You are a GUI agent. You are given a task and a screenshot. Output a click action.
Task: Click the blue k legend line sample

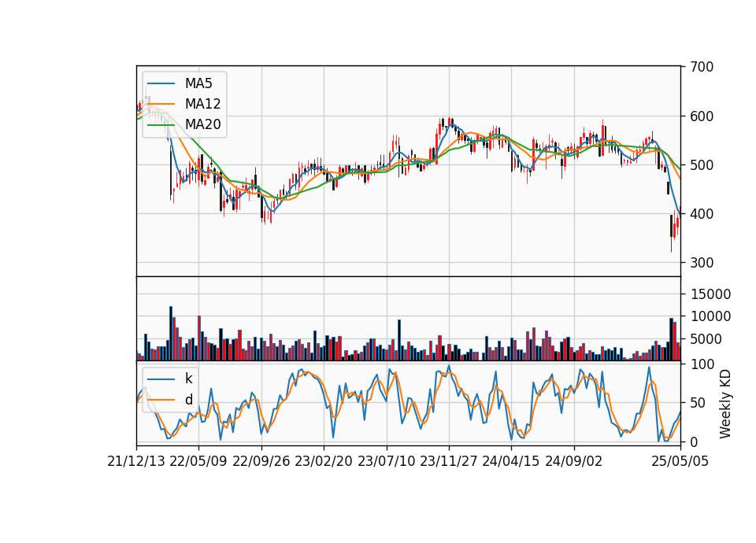tap(161, 379)
